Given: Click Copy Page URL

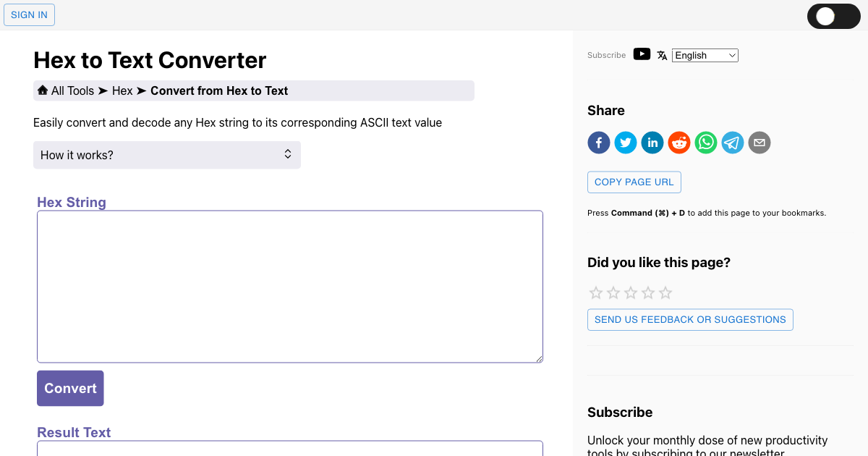Looking at the screenshot, I should click(634, 182).
